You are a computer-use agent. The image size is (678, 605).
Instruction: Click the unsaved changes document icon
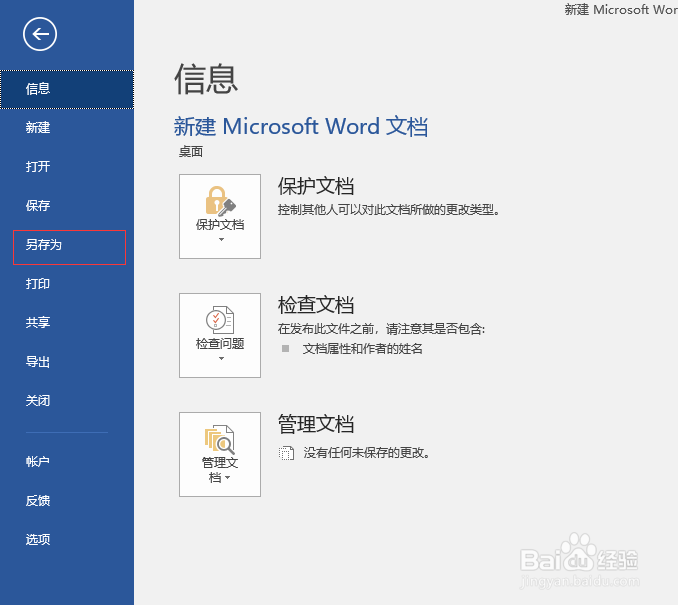286,453
